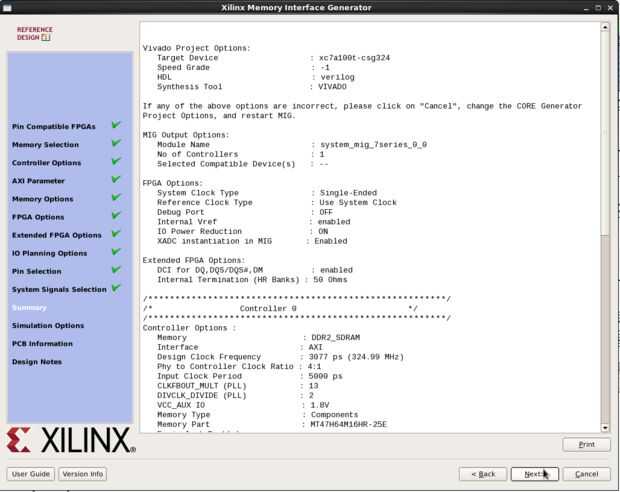The height and width of the screenshot is (492, 620).
Task: Click green checkmark next to Controller Options
Action: (x=116, y=161)
